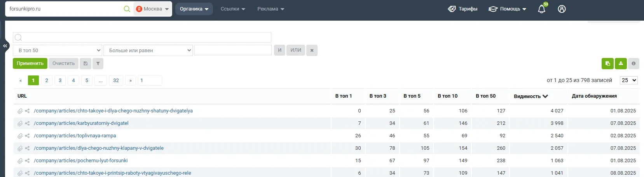This screenshot has width=644, height=177.
Task: Sort by the 'В топ 10' column header
Action: [448, 96]
